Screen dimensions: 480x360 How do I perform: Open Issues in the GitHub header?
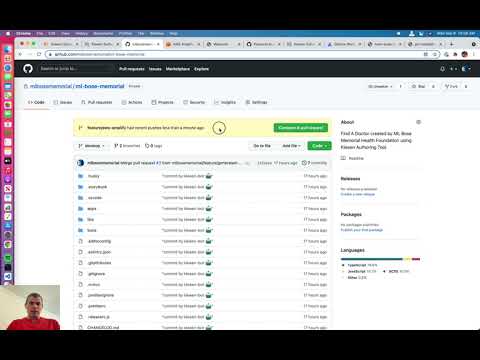pyautogui.click(x=155, y=69)
